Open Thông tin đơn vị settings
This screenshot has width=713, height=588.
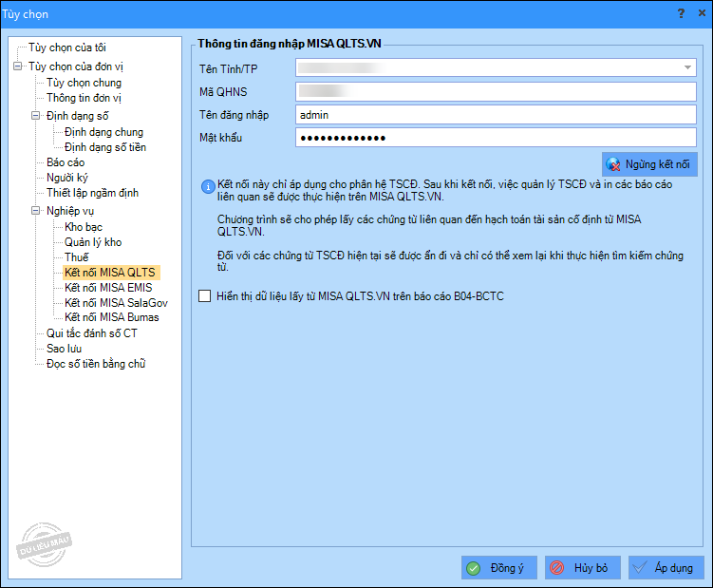(x=84, y=98)
